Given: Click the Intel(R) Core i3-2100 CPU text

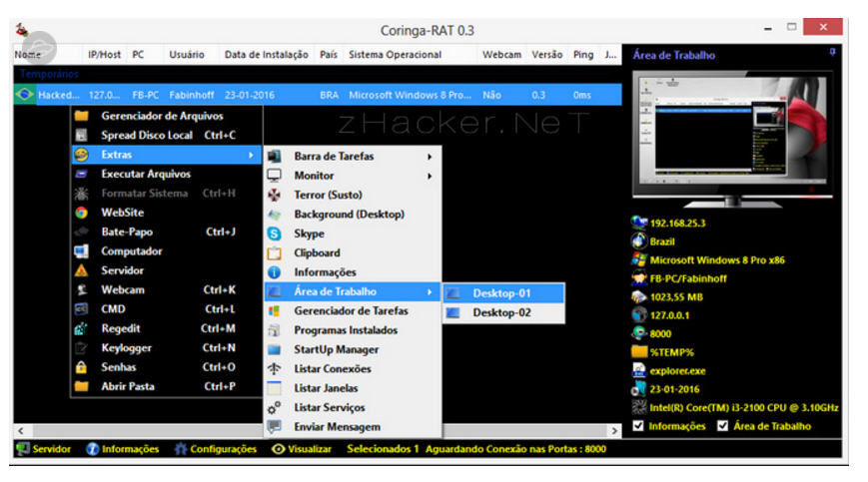Looking at the screenshot, I should pyautogui.click(x=744, y=407).
